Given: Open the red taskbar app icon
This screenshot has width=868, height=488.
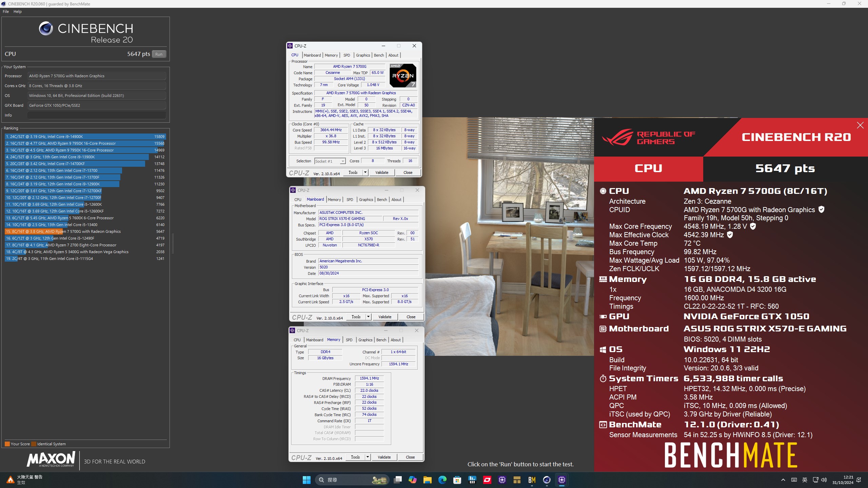Looking at the screenshot, I should 487,480.
